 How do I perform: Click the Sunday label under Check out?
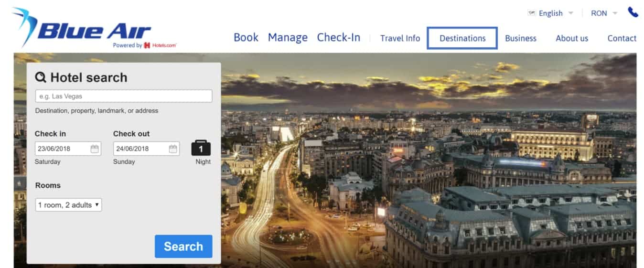124,162
